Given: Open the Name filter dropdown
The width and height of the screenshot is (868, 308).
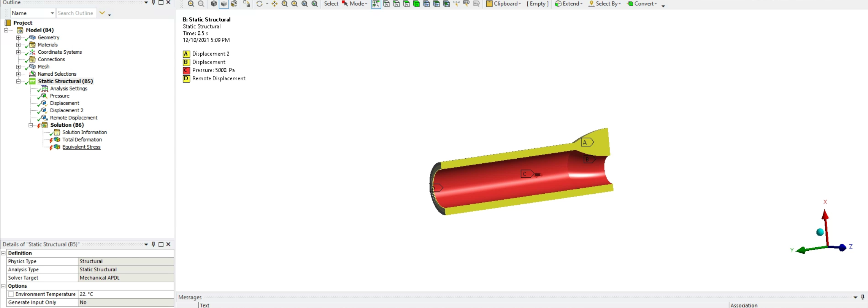Looking at the screenshot, I should click(52, 13).
